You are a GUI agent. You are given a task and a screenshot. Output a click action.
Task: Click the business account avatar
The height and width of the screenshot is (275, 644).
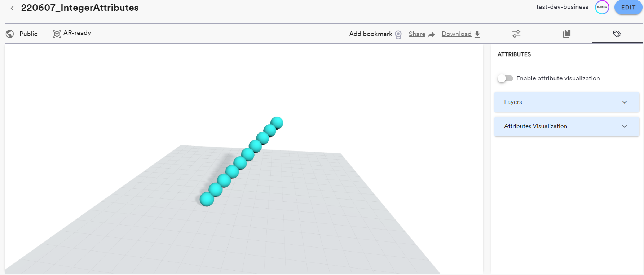[x=602, y=7]
